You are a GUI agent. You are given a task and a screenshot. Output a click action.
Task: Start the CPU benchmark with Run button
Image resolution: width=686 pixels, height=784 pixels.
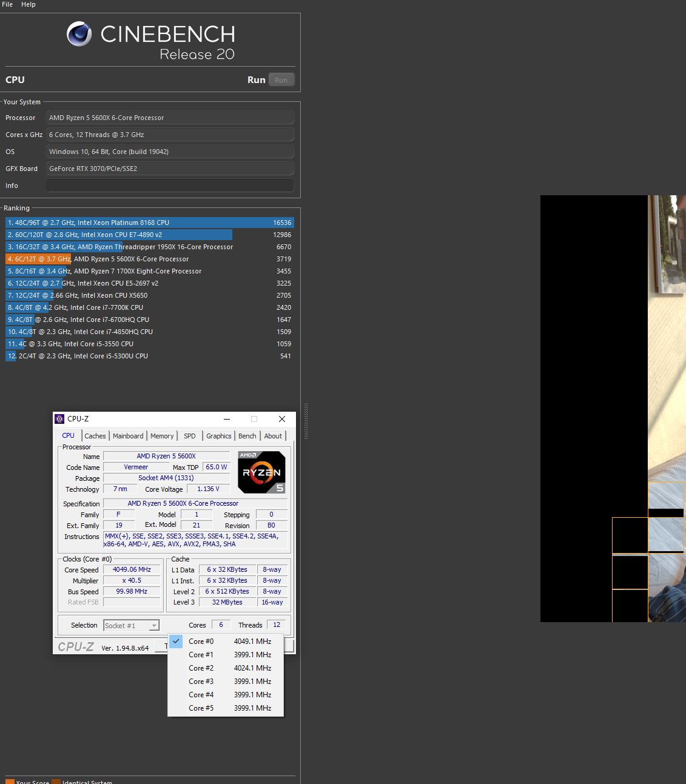coord(281,80)
